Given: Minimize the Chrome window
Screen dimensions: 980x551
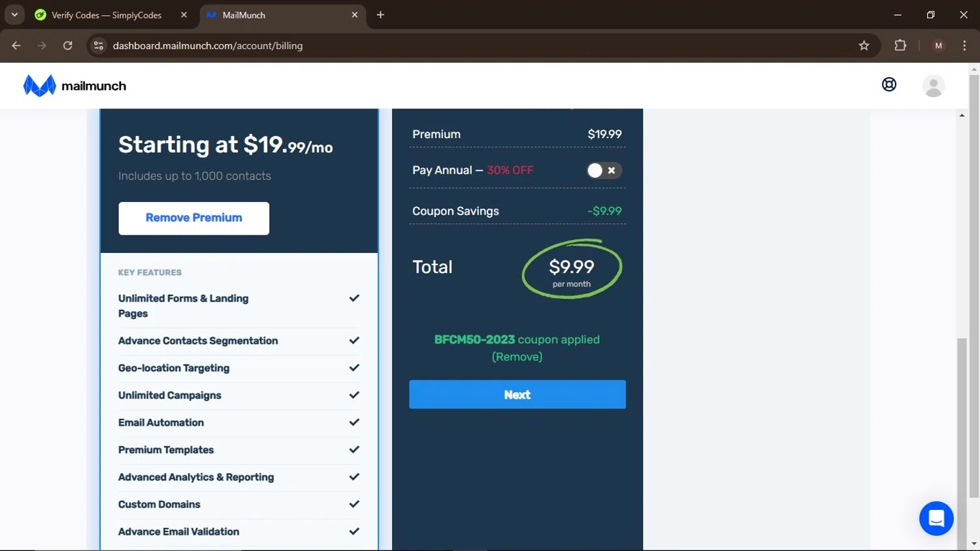Looking at the screenshot, I should (x=898, y=14).
